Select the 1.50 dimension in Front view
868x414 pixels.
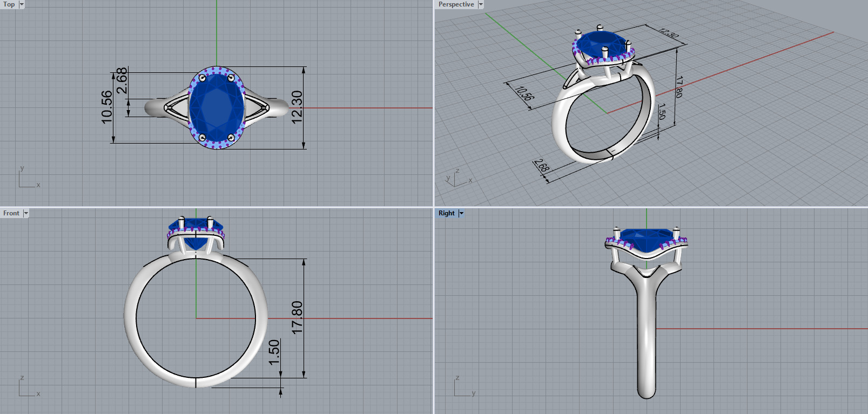[x=274, y=351]
